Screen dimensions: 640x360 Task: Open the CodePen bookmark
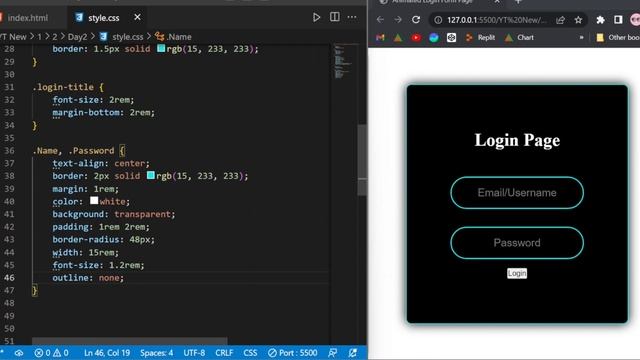[451, 38]
